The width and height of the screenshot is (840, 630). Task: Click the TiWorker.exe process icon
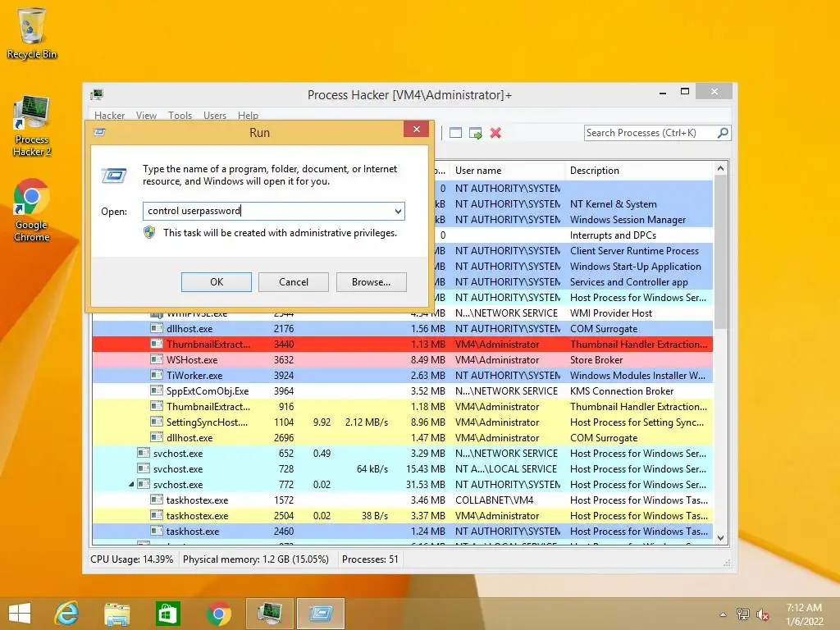pyautogui.click(x=157, y=375)
